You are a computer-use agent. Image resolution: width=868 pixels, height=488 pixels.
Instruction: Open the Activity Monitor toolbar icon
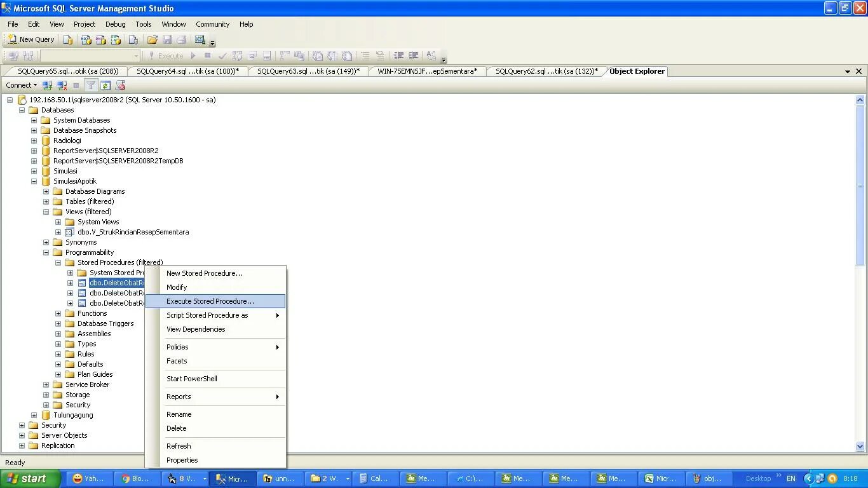coord(200,39)
